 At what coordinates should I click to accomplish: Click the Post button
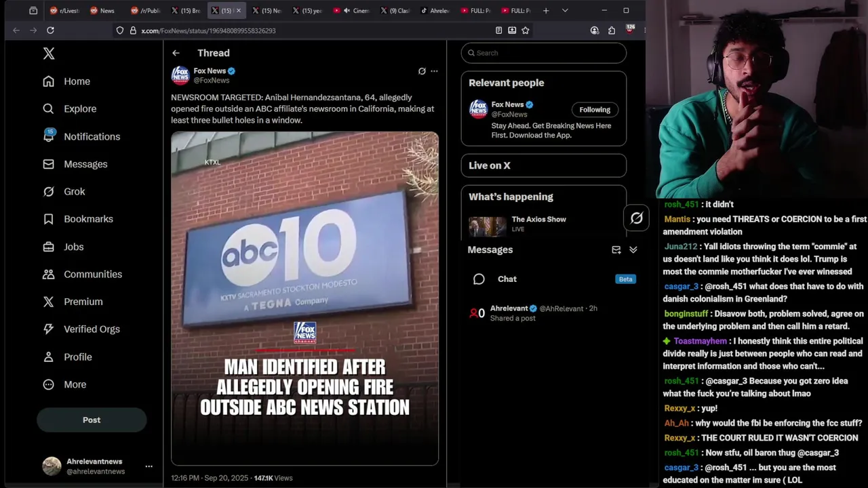[x=92, y=420]
